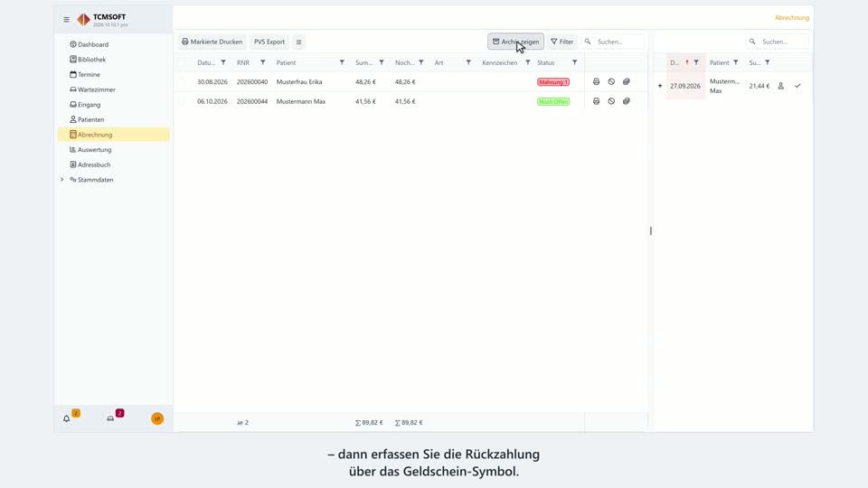Click the Mahnung 1 status badge
The height and width of the screenshot is (488, 868).
click(553, 82)
